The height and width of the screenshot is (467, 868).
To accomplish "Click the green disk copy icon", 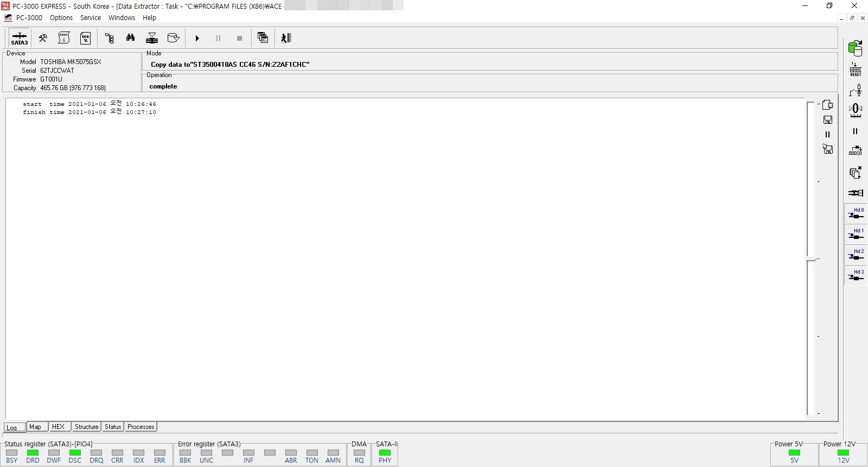I will tap(856, 48).
